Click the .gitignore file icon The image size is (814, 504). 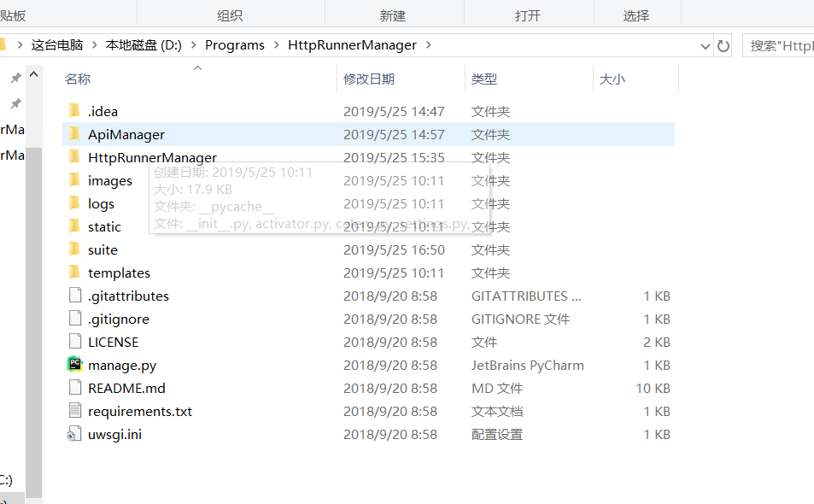pyautogui.click(x=75, y=318)
